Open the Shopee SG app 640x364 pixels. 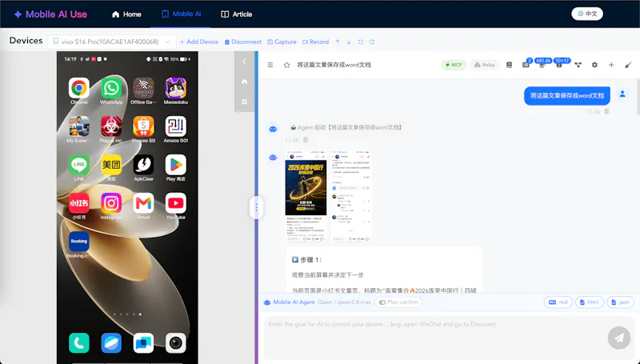coord(143,126)
